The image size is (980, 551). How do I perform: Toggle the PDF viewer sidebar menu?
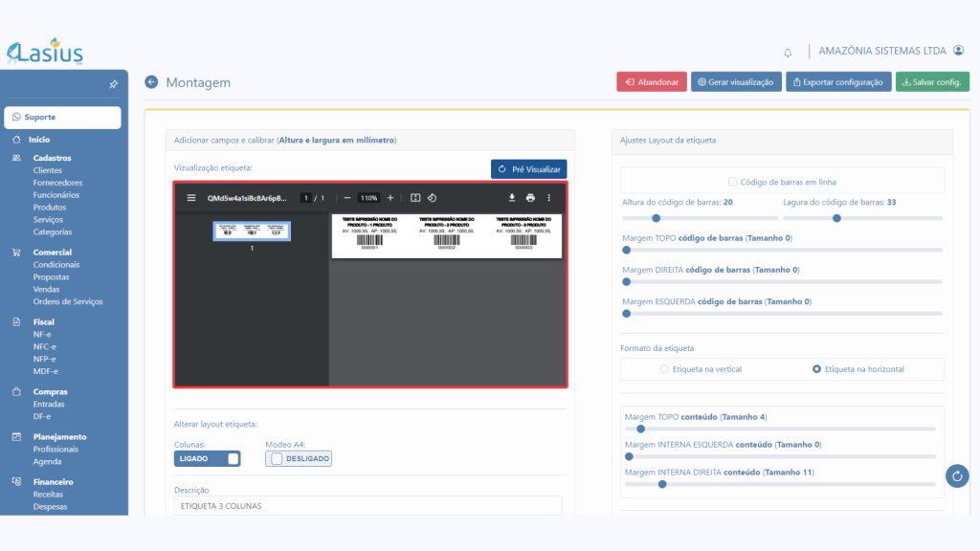tap(191, 198)
